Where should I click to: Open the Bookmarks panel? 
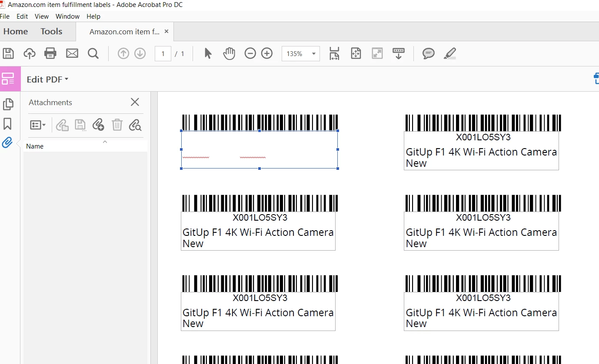(x=7, y=124)
